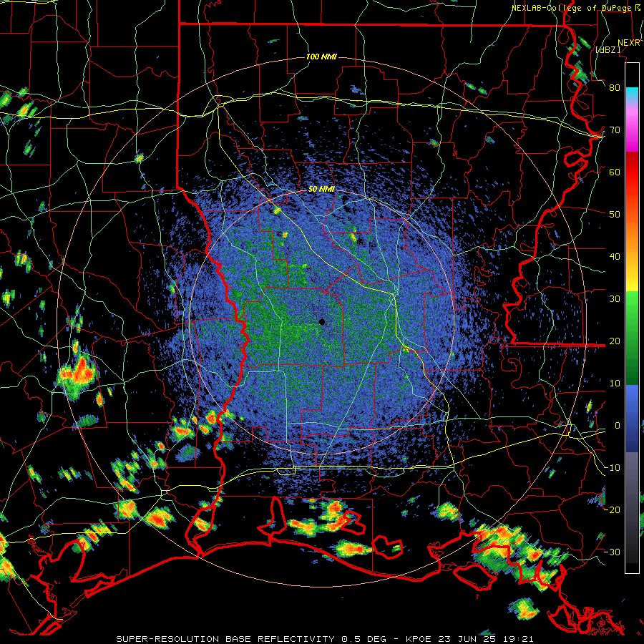Viewport: 644px width, 644px height.
Task: Click the 70 value on the dBZ scale
Action: click(615, 130)
